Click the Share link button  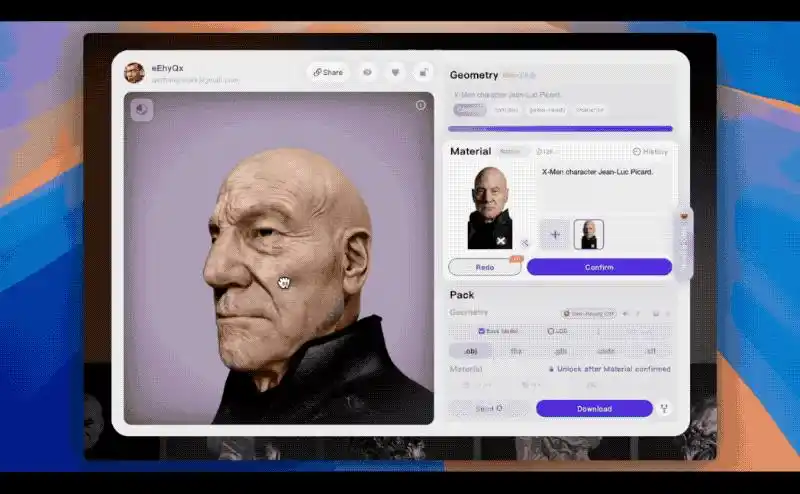click(x=328, y=72)
